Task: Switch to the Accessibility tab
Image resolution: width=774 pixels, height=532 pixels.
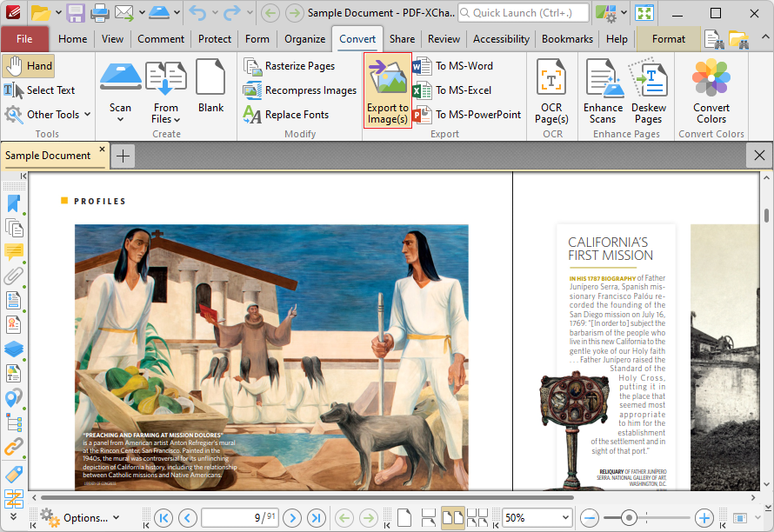Action: 501,39
